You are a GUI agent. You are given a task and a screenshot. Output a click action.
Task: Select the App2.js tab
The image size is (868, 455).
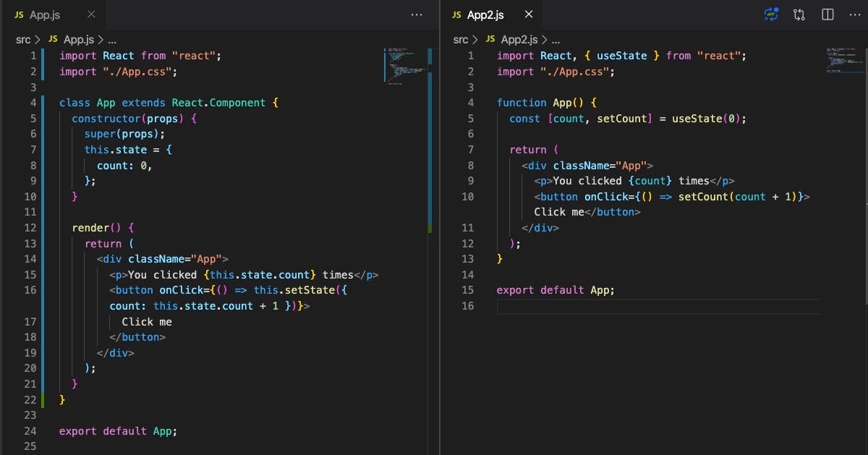(x=485, y=14)
